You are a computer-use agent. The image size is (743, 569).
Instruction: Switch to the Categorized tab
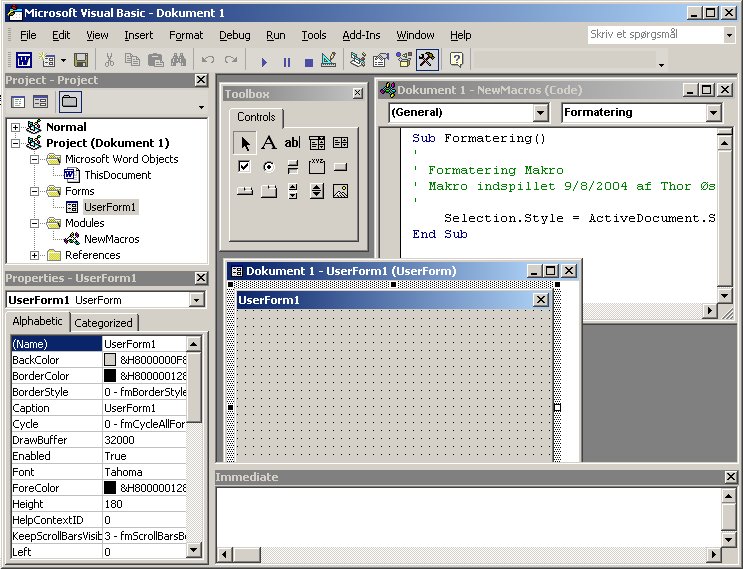(x=103, y=323)
